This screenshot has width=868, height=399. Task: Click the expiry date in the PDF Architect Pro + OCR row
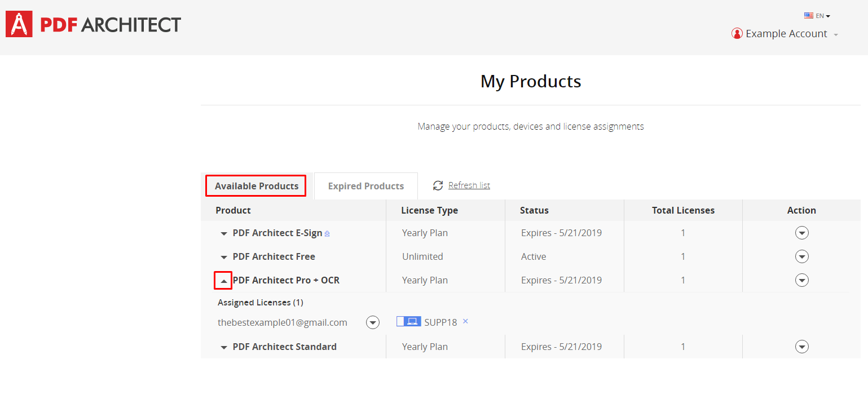click(561, 280)
